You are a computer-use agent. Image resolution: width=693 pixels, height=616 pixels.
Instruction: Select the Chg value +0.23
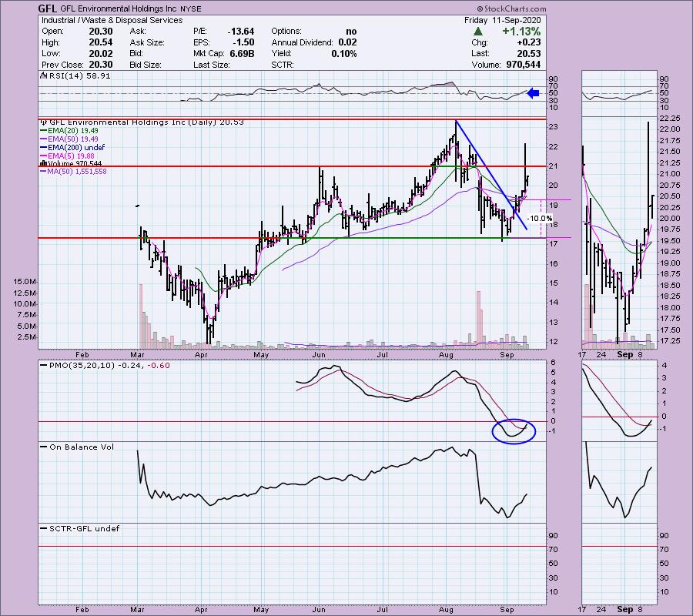point(530,42)
